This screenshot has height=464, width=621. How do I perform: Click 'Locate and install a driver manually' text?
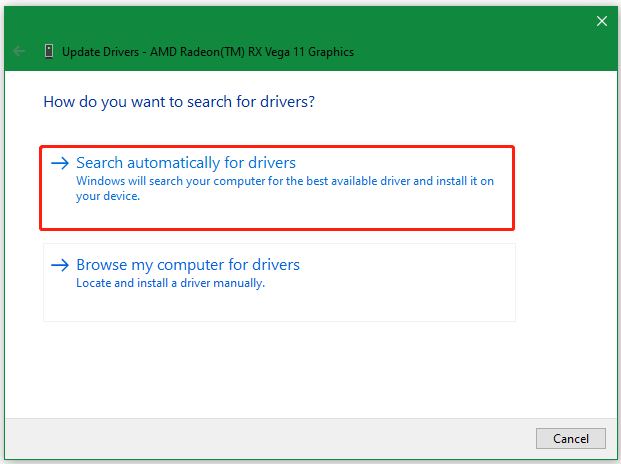(170, 283)
